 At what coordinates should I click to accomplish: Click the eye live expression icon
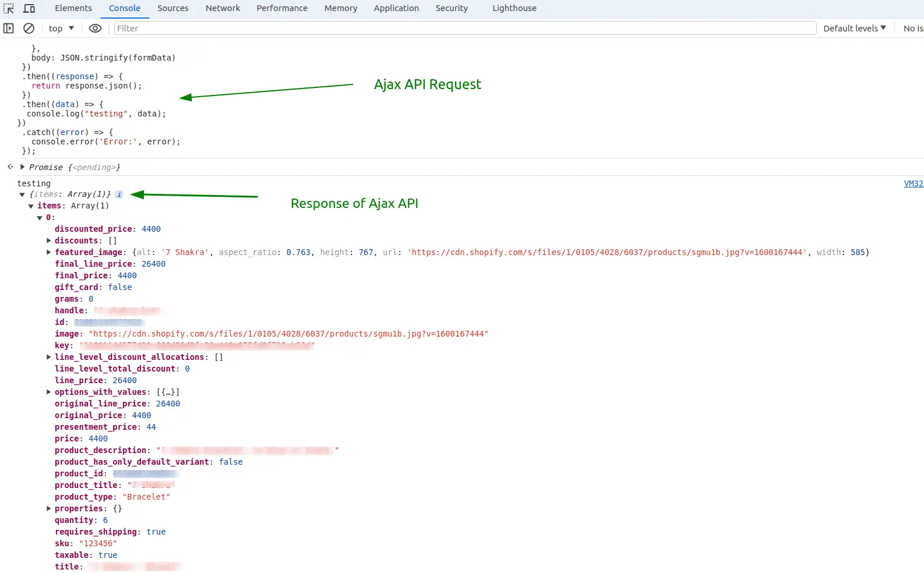(95, 29)
